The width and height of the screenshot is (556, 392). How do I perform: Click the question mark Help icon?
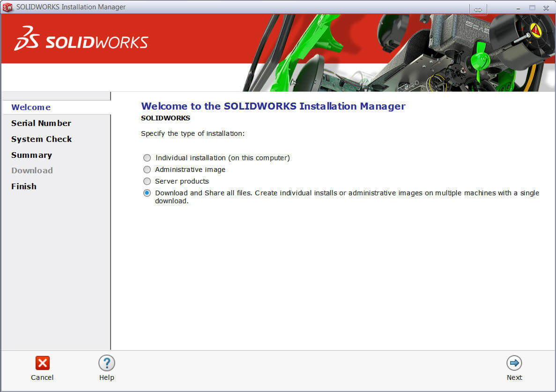(x=107, y=363)
